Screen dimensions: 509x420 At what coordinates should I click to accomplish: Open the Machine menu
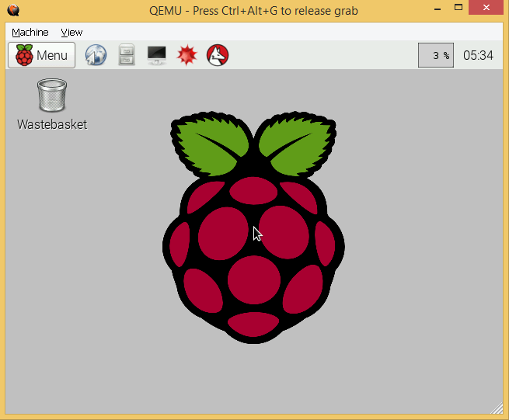30,33
